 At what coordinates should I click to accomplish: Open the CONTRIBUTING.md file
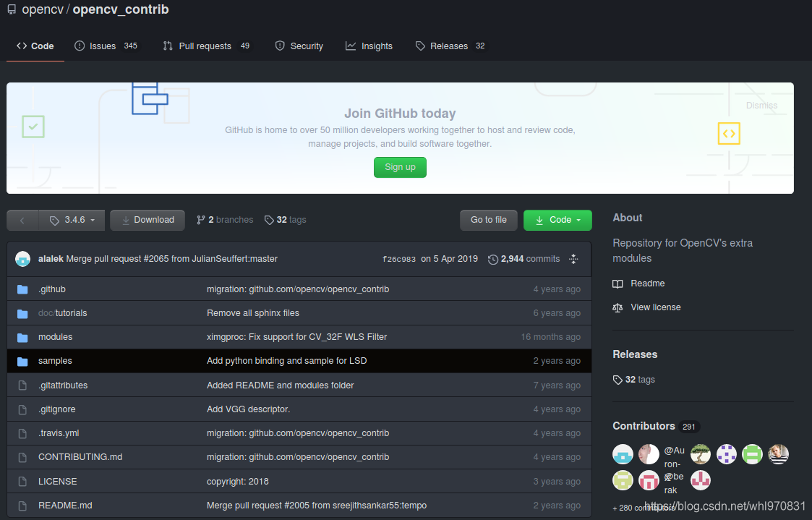pos(80,457)
